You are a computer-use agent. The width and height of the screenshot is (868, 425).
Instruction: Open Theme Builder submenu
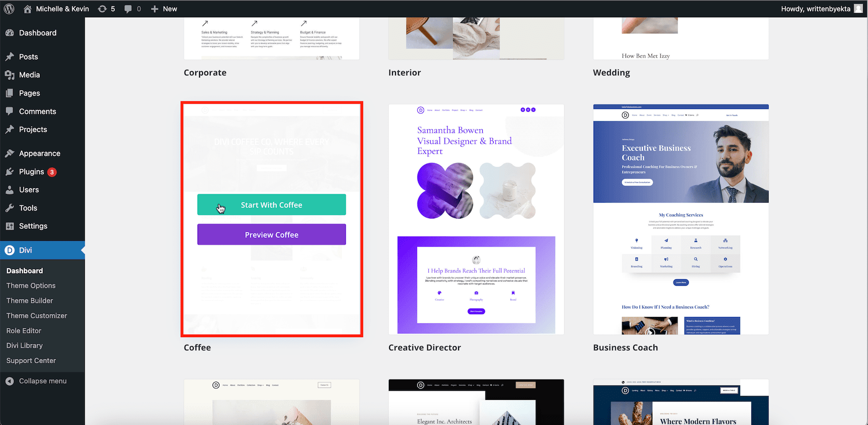pos(29,301)
